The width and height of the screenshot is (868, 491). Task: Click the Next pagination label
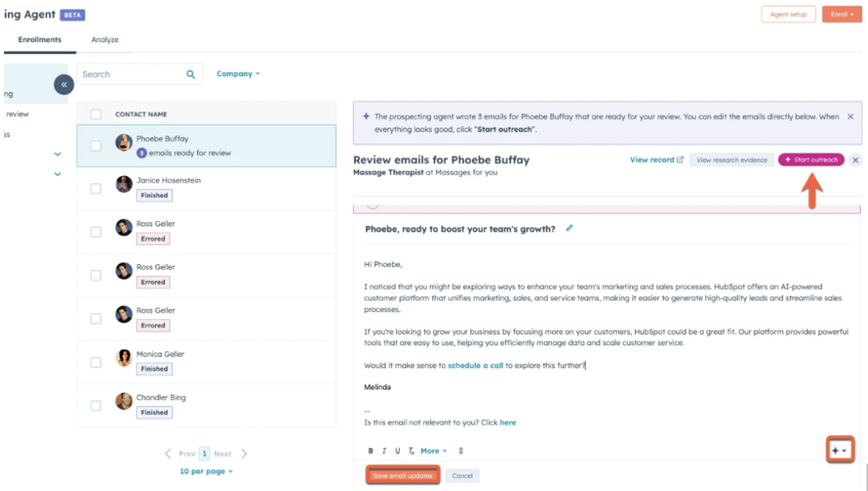point(222,454)
